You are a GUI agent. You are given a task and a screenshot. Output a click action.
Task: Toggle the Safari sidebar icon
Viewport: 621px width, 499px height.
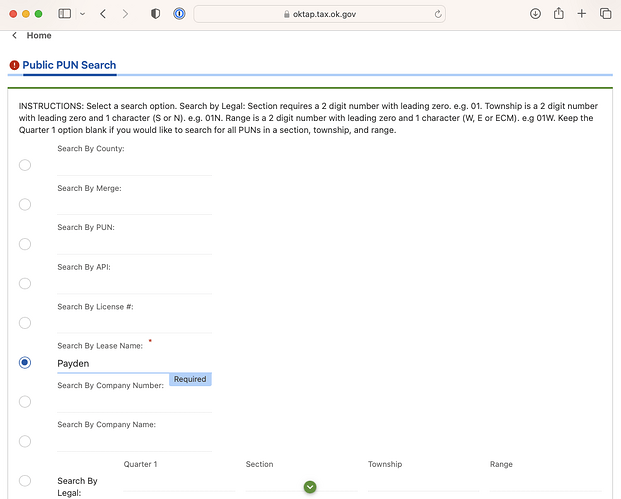(x=65, y=14)
